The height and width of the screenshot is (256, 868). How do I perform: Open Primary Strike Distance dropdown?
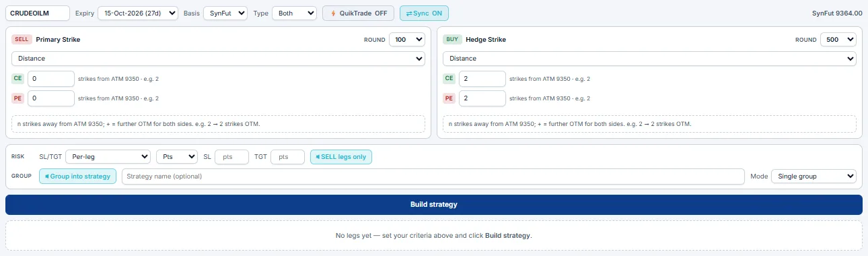(218, 59)
